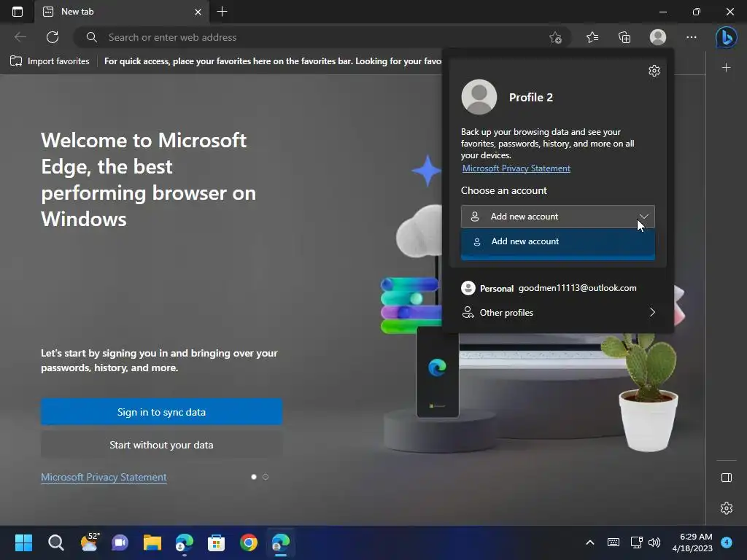The height and width of the screenshot is (560, 747).
Task: Click the back navigation arrow
Action: [x=20, y=37]
